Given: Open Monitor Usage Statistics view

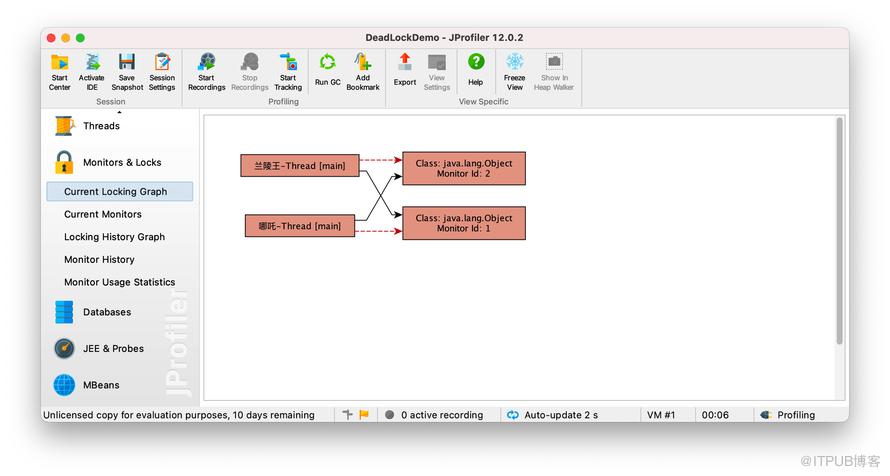Looking at the screenshot, I should pyautogui.click(x=120, y=283).
